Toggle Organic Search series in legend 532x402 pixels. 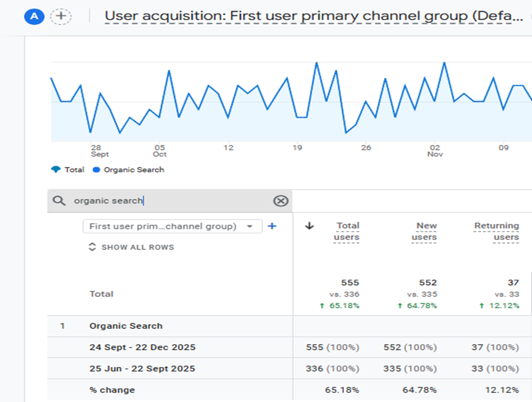click(x=128, y=170)
